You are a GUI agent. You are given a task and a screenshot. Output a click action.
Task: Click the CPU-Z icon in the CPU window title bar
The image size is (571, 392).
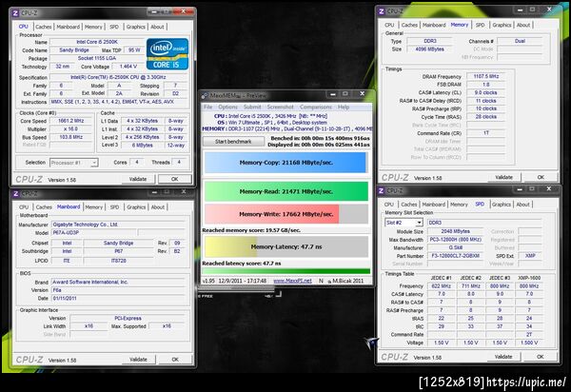pyautogui.click(x=15, y=13)
